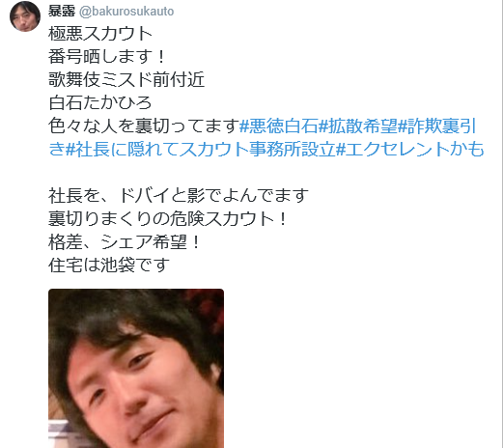Screen dimensions: 503x448
Task: Click the #詐欺裏引 hashtag text
Action: click(x=437, y=126)
